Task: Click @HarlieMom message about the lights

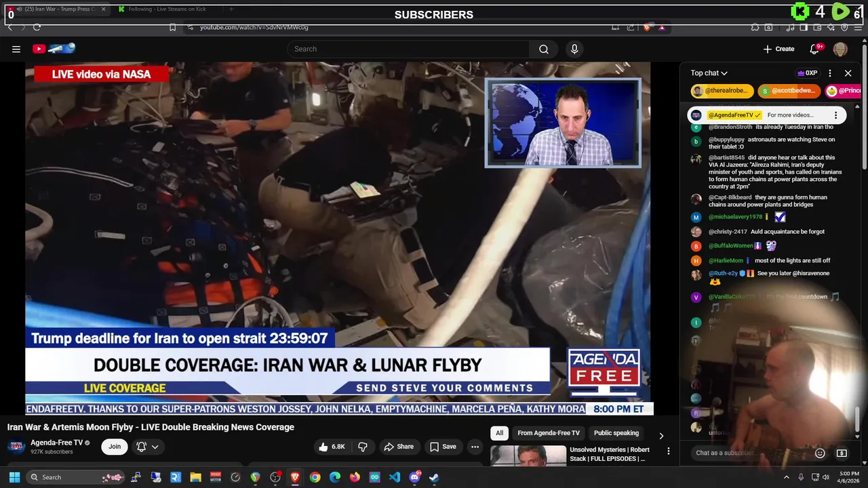Action: (x=792, y=260)
